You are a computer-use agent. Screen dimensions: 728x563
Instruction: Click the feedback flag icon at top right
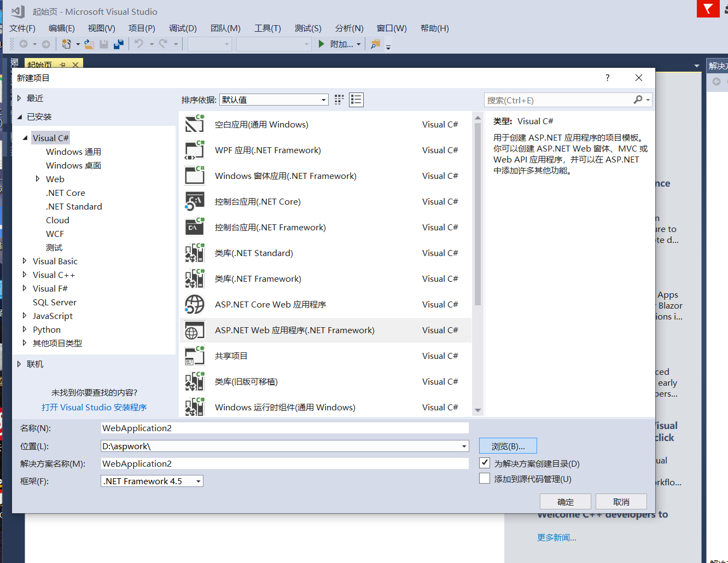(x=708, y=9)
